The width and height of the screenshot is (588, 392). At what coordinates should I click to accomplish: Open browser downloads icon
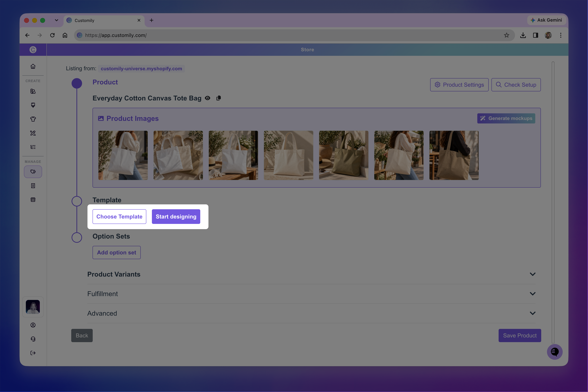523,35
